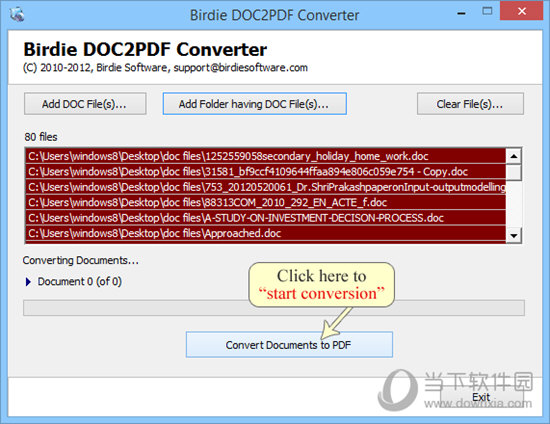Click the arrow beside Document 0 (of 0)
Image resolution: width=550 pixels, height=424 pixels.
point(28,282)
